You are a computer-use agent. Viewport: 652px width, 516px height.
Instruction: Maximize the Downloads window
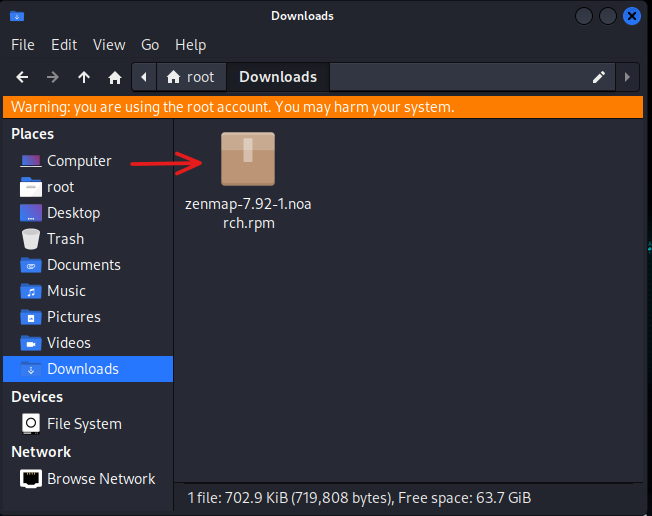click(x=608, y=16)
